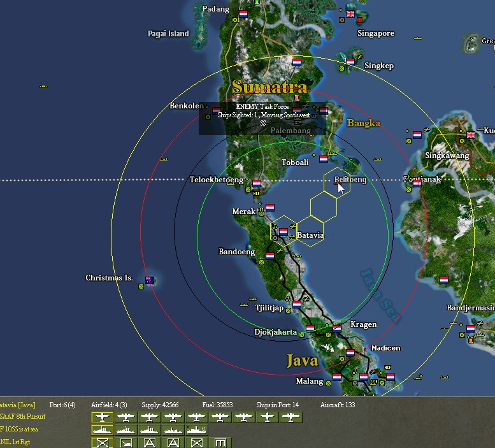This screenshot has width=495, height=448.
Task: Click the Benkolen map label
Action: [187, 105]
